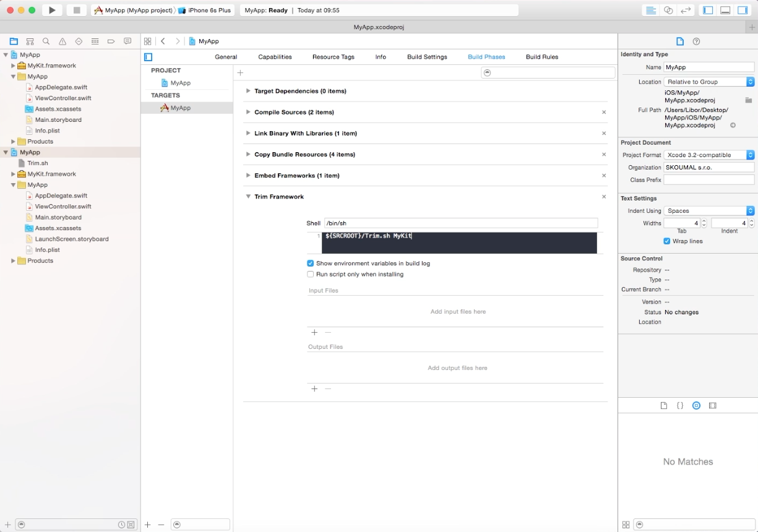Show the Version editor
Image resolution: width=758 pixels, height=532 pixels.
click(686, 10)
